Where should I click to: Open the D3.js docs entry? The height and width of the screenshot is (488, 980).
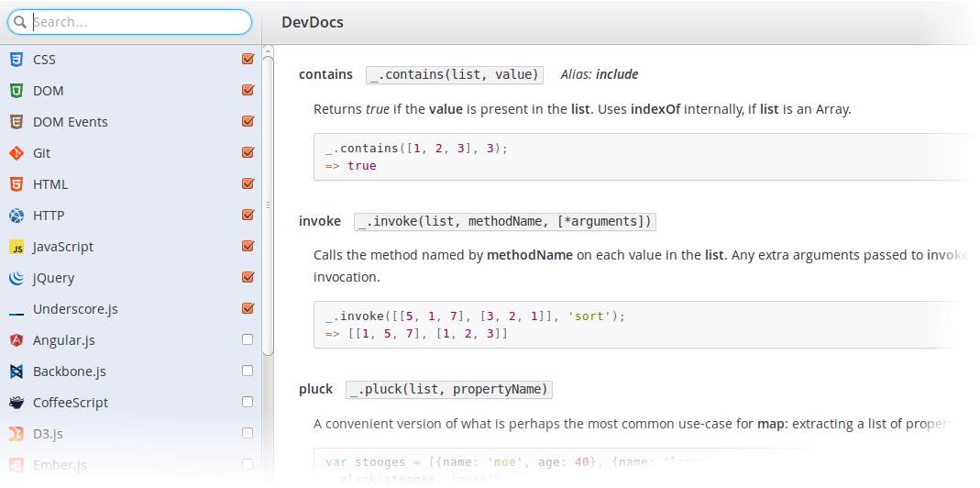coord(48,434)
